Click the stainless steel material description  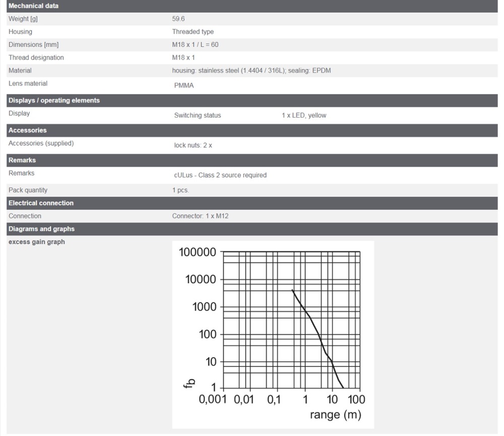tap(251, 71)
